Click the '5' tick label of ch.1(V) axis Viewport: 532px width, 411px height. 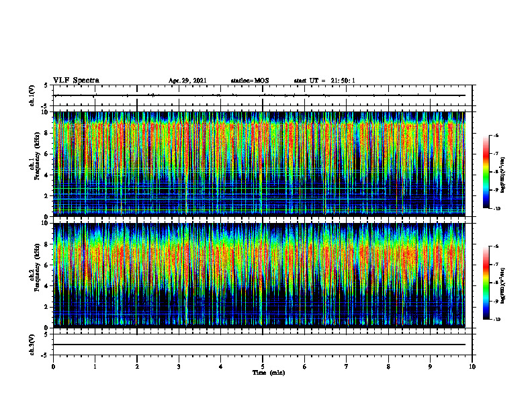pyautogui.click(x=47, y=85)
